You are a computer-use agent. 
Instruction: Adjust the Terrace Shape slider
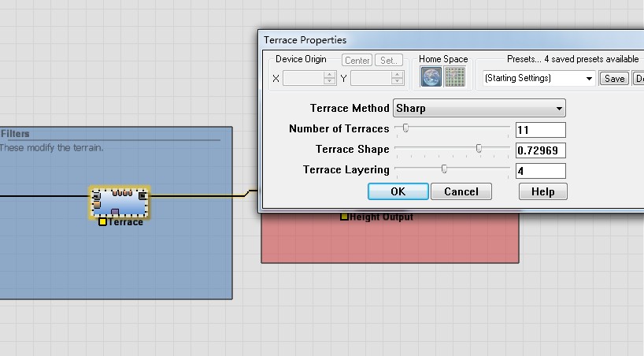pos(479,149)
